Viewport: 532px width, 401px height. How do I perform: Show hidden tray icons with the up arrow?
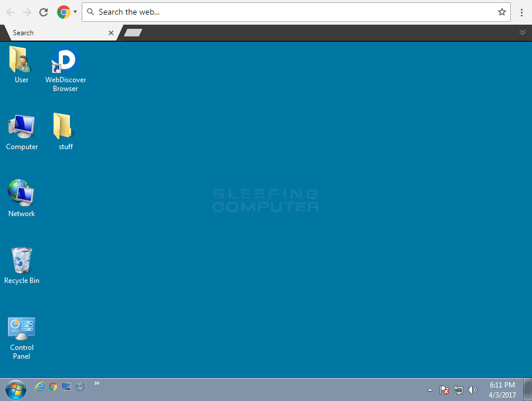click(x=430, y=390)
